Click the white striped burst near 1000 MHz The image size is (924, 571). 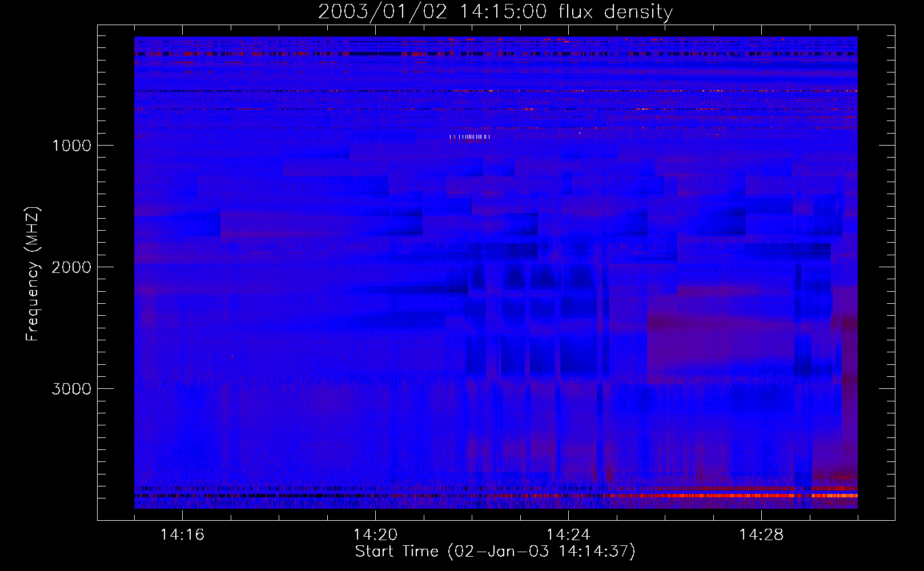coord(469,138)
